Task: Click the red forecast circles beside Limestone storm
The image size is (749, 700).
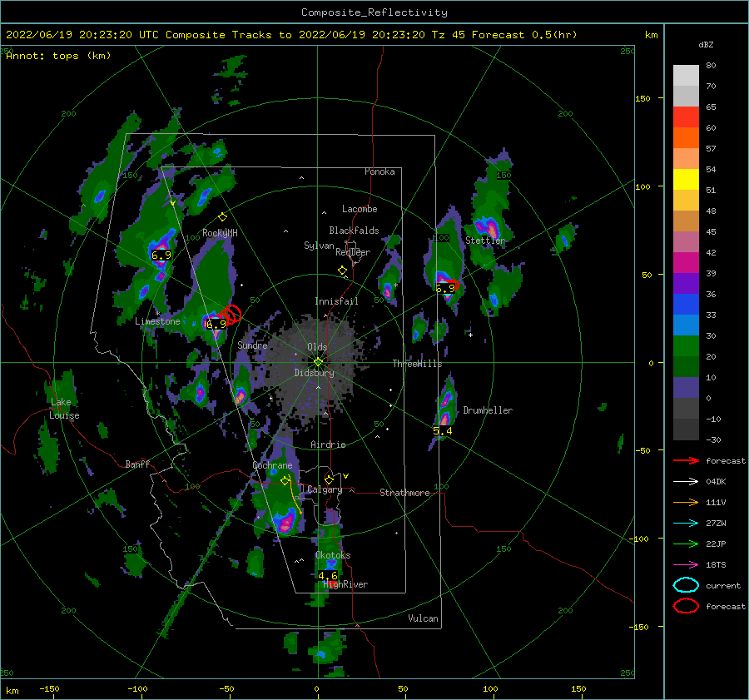Action: coord(231,315)
